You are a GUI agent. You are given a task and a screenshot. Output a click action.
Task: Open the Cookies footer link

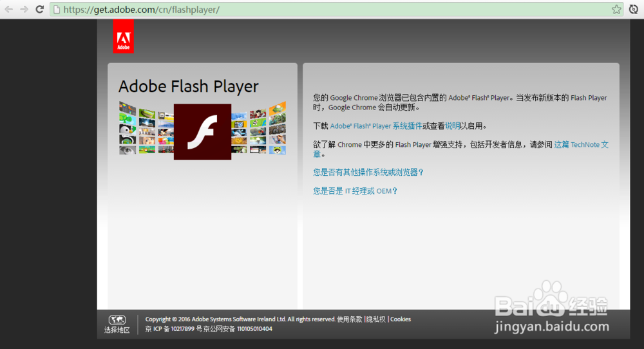401,319
